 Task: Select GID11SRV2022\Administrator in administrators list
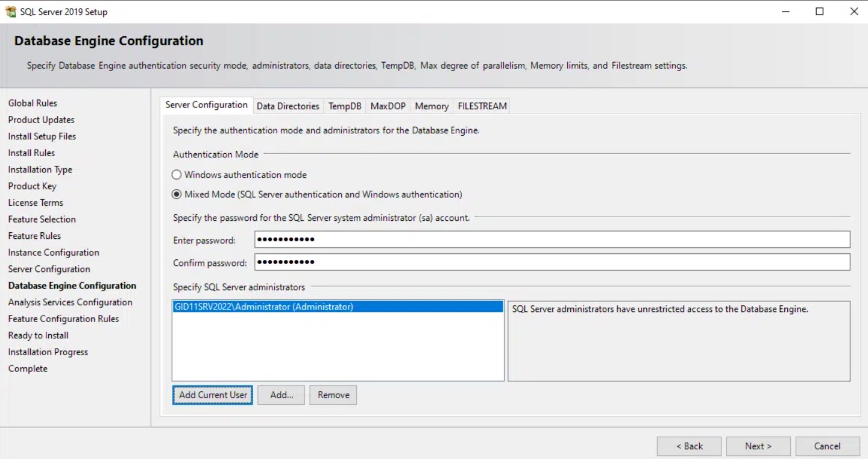pyautogui.click(x=338, y=307)
